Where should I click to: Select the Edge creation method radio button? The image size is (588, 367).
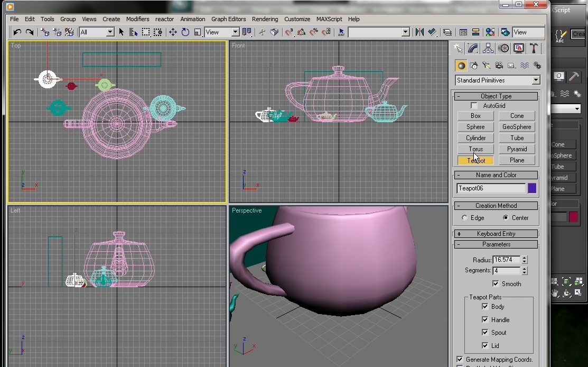[464, 217]
